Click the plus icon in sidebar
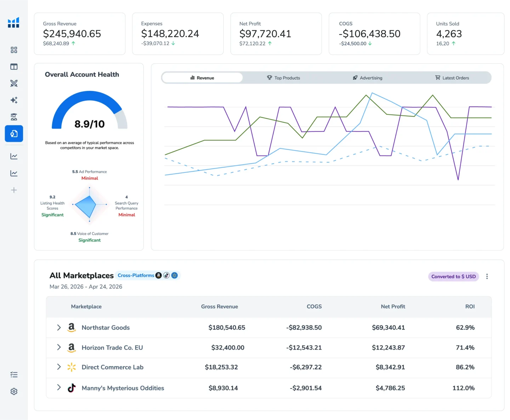Viewport: 510px width, 420px height. click(x=14, y=190)
